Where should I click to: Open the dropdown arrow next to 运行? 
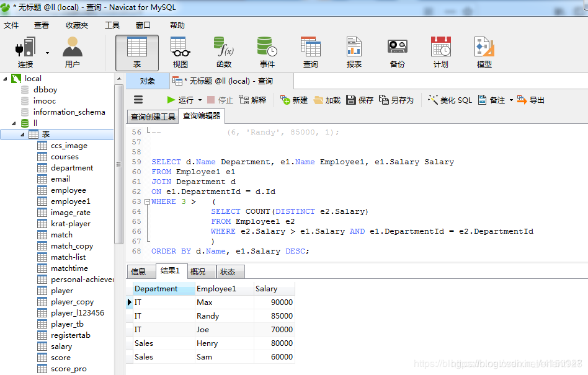pyautogui.click(x=200, y=100)
